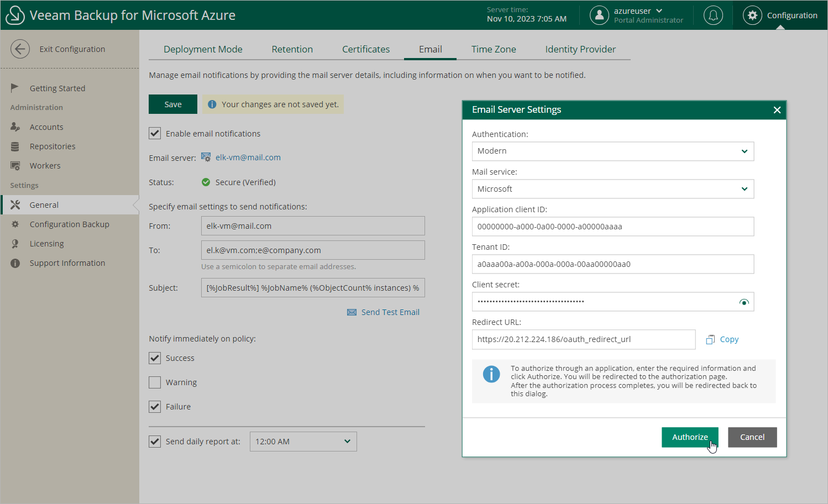Click the notifications bell icon

click(x=713, y=15)
